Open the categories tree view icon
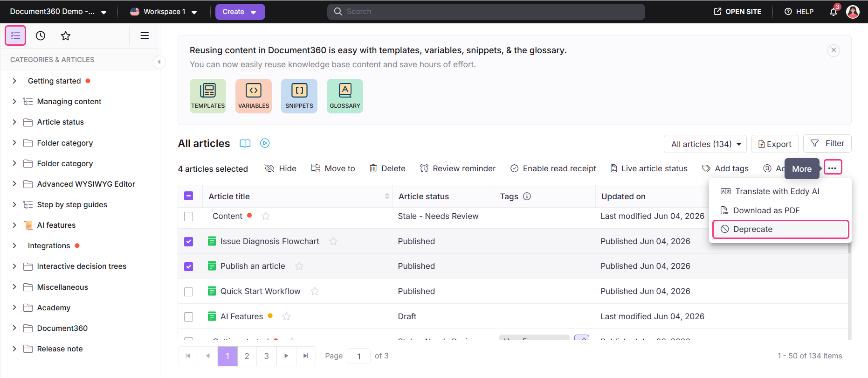868x378 pixels. point(15,35)
